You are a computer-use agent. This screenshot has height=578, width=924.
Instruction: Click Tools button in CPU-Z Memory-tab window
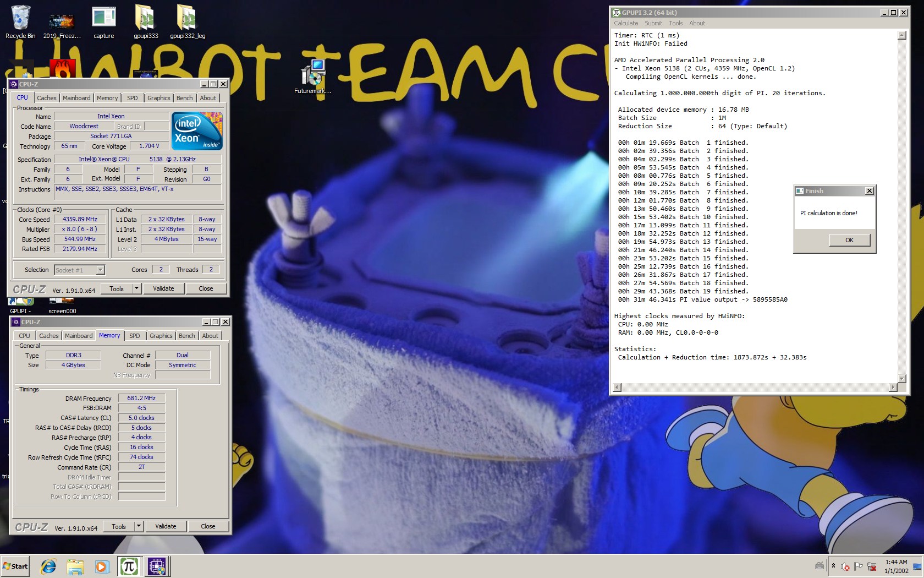(x=119, y=526)
